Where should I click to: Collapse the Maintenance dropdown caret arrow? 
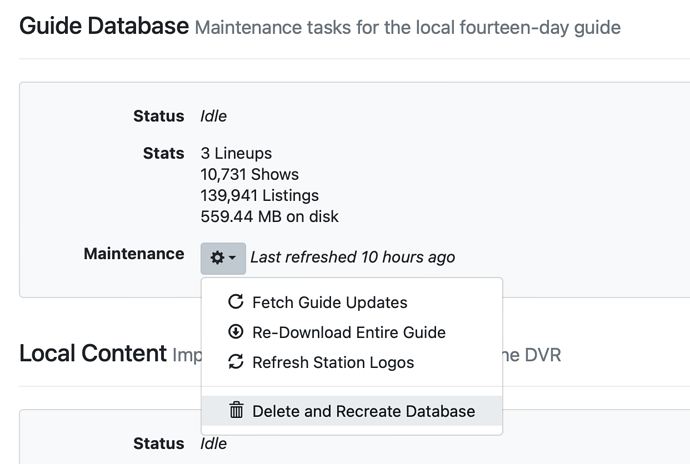coord(233,258)
